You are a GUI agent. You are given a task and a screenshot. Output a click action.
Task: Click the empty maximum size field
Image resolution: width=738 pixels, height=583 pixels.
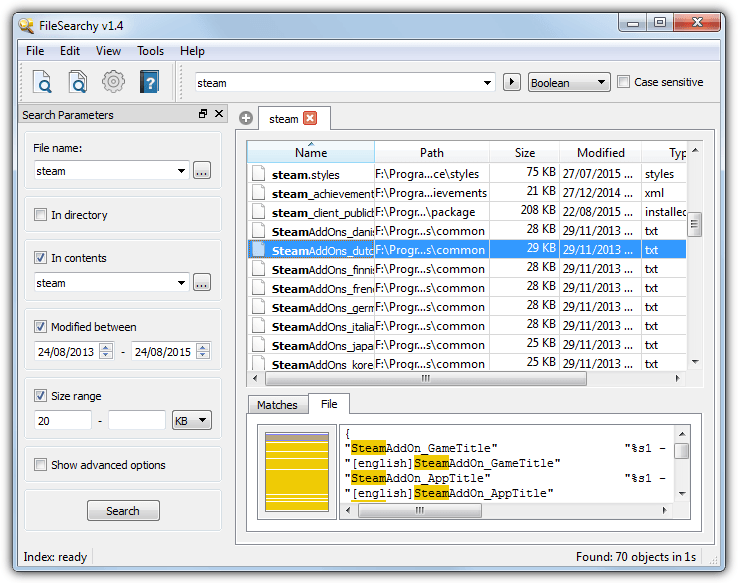[x=136, y=420]
